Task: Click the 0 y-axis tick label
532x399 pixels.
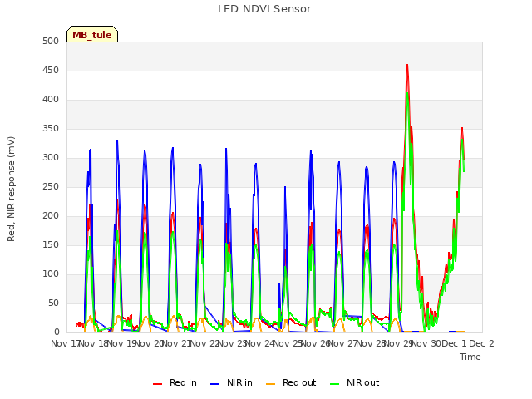Action: (x=57, y=332)
